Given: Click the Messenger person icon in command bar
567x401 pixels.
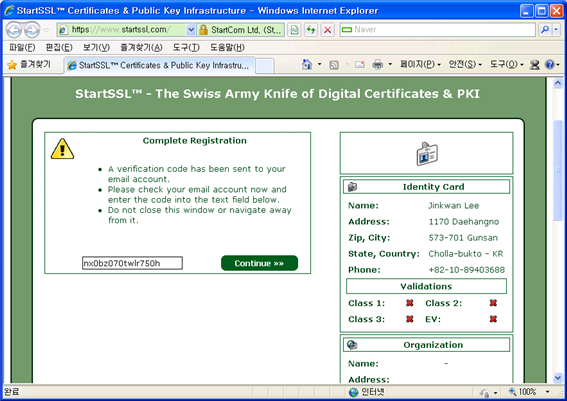Looking at the screenshot, I should (x=534, y=65).
